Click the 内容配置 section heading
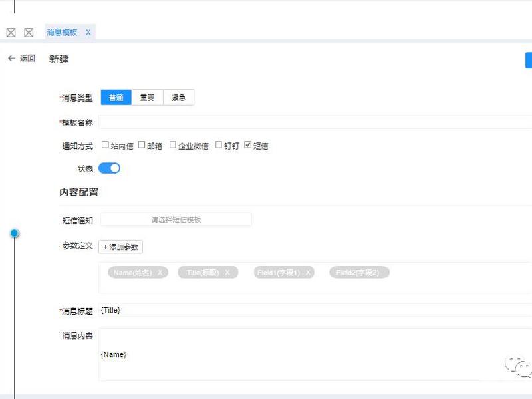Viewport: 532px width, 399px height. pos(78,192)
